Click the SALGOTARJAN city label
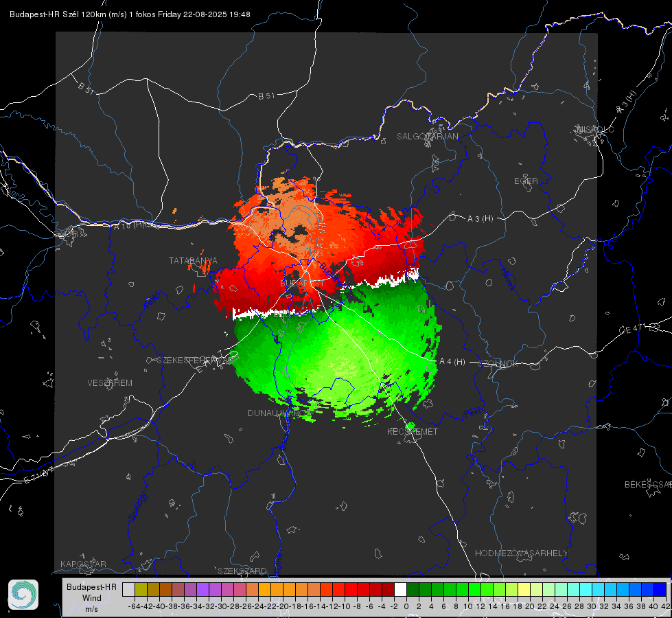This screenshot has width=672, height=618. [x=427, y=137]
